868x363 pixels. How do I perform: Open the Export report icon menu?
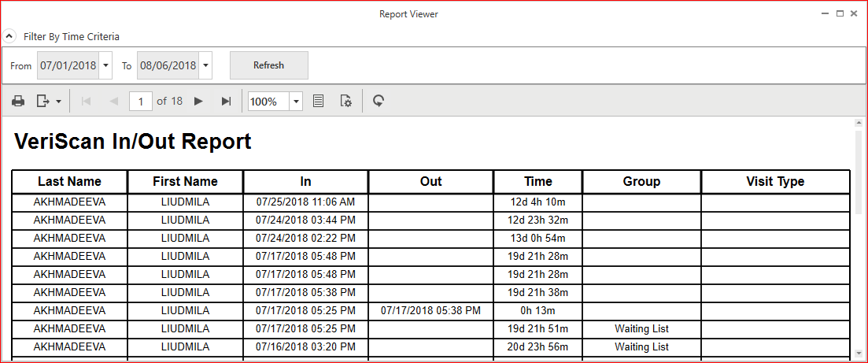click(43, 102)
